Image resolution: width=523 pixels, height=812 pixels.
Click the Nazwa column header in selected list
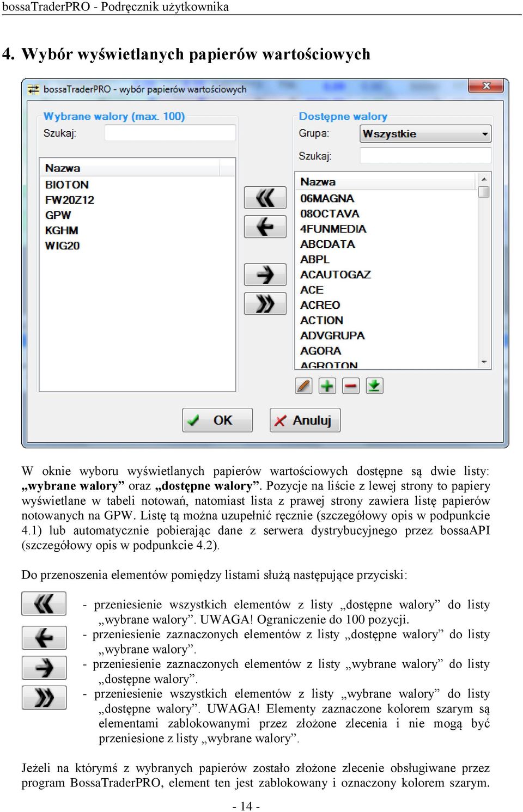tap(130, 168)
